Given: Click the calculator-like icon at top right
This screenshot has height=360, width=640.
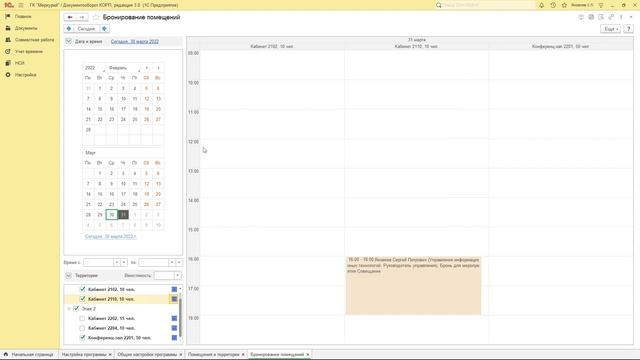Looking at the screenshot, I should (x=591, y=17).
